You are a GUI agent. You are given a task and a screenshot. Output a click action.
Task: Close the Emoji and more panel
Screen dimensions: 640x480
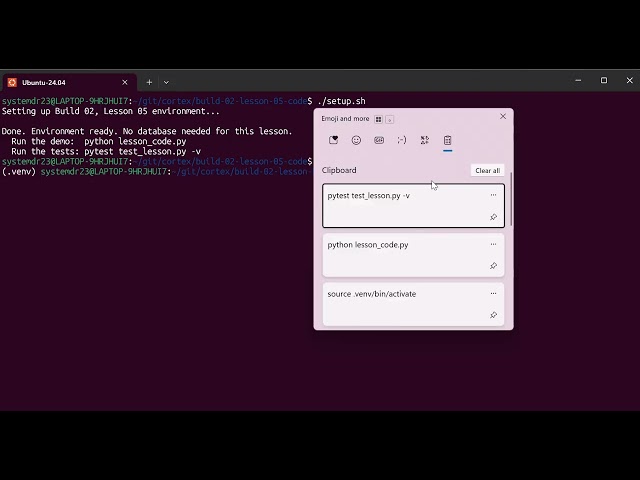pyautogui.click(x=503, y=116)
